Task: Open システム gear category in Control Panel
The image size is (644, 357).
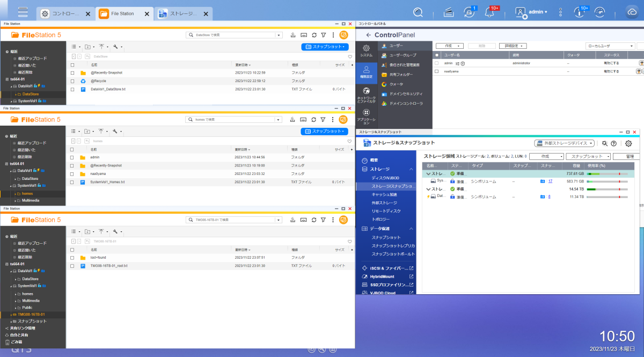Action: 366,50
